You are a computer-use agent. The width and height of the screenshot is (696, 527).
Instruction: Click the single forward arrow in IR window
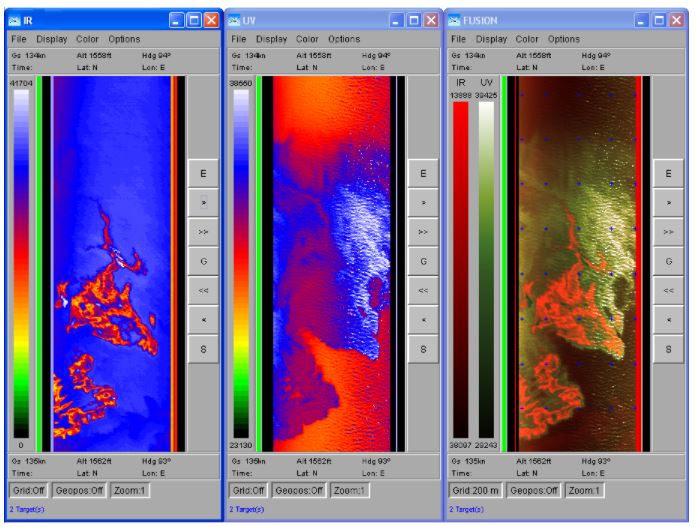[x=203, y=202]
